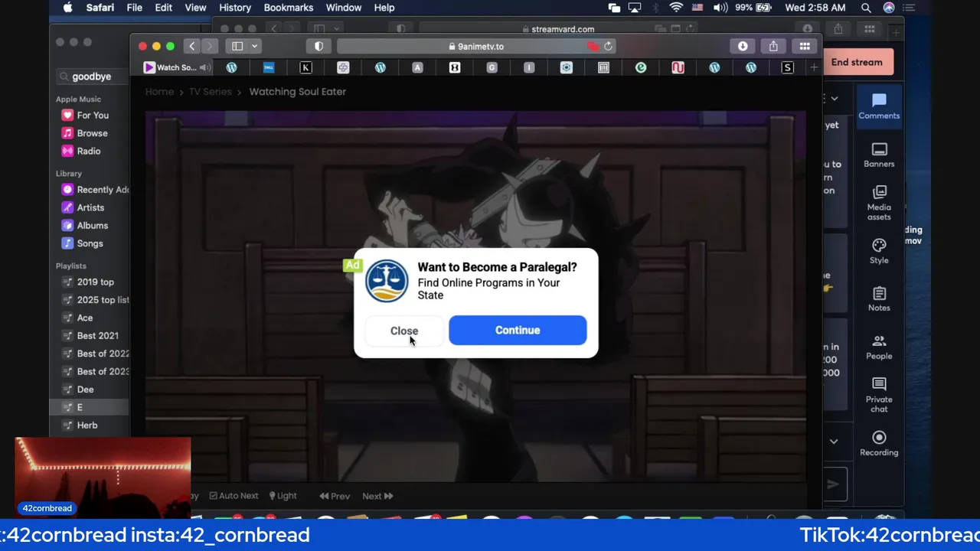Open For You in Music
980x551 pixels.
(92, 115)
